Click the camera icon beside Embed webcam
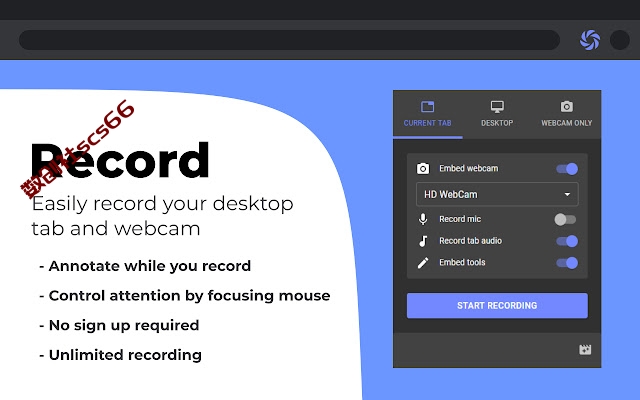The image size is (640, 400). (x=423, y=169)
